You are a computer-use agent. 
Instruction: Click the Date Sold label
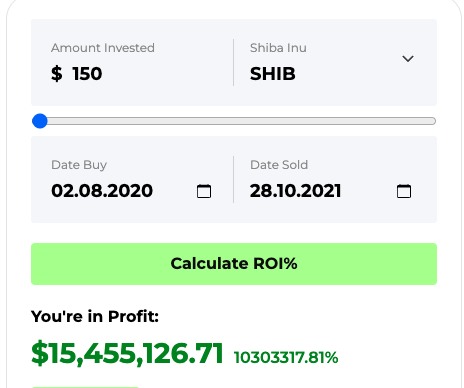click(279, 165)
